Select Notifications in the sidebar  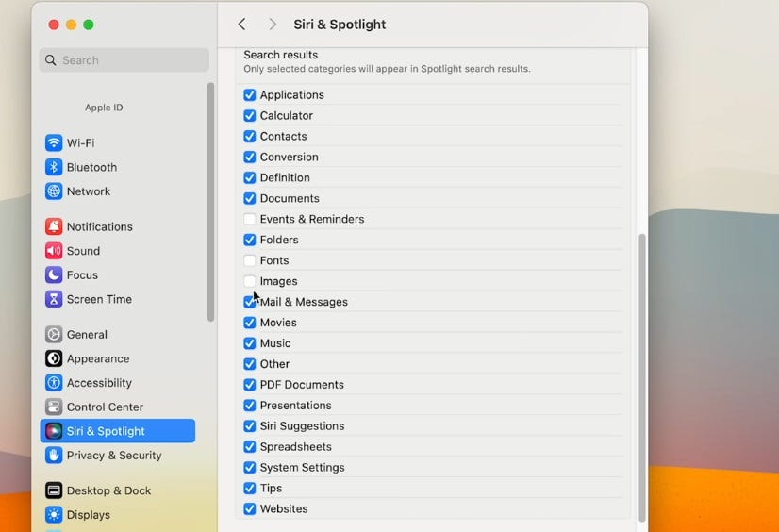pyautogui.click(x=118, y=226)
